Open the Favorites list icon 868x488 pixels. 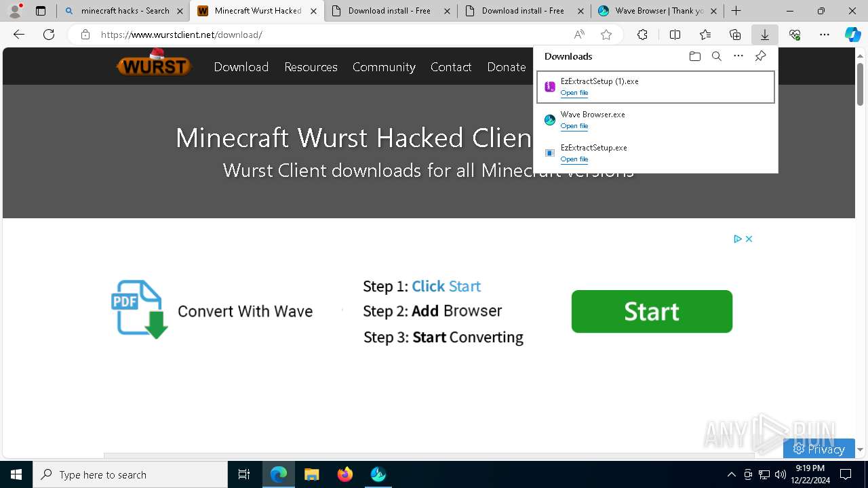[705, 35]
